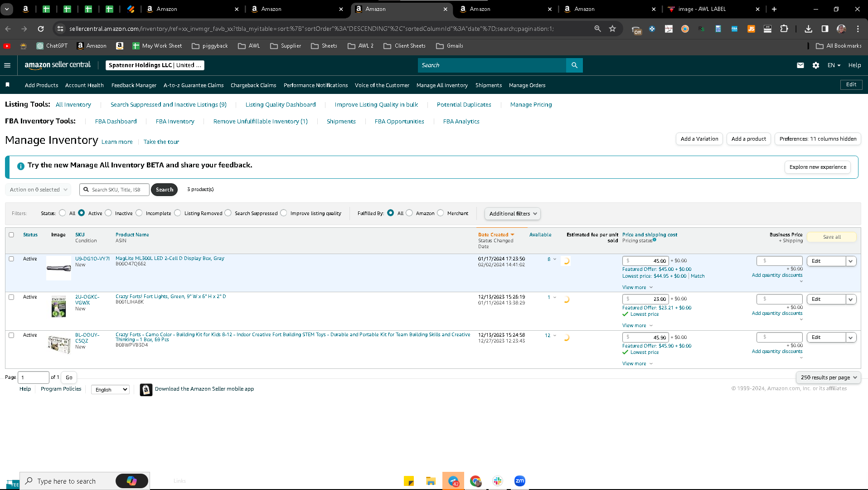This screenshot has height=490, width=868.
Task: Expand View more under the MagLite price
Action: click(637, 287)
